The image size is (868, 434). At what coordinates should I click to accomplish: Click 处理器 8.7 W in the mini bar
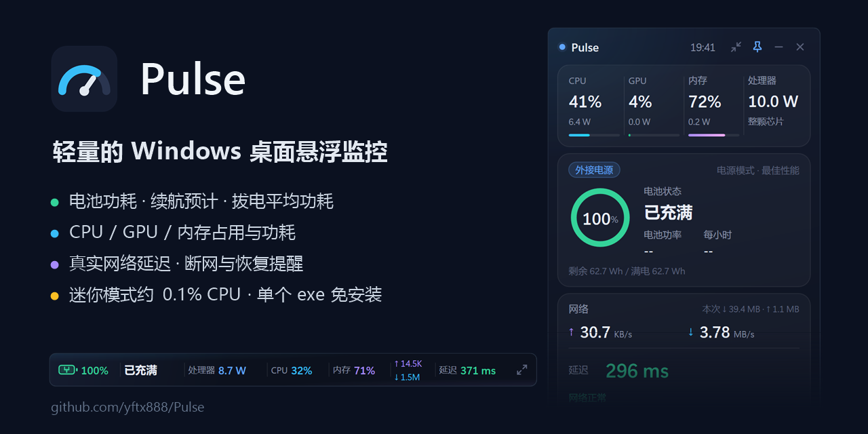point(217,370)
